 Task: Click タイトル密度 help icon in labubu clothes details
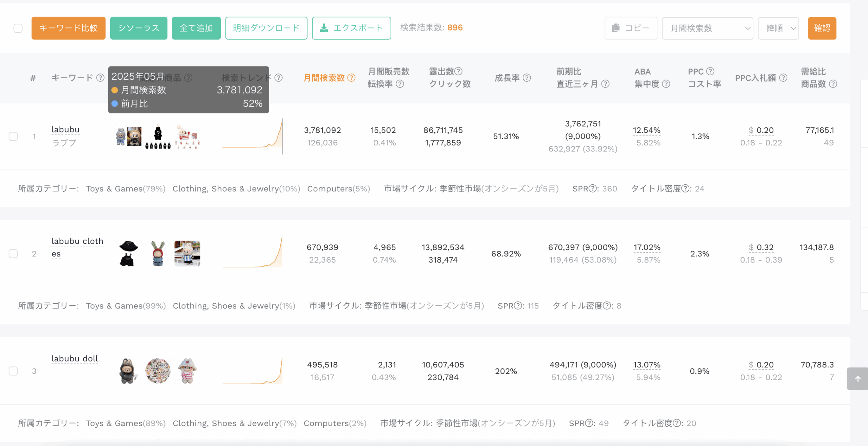coord(607,306)
